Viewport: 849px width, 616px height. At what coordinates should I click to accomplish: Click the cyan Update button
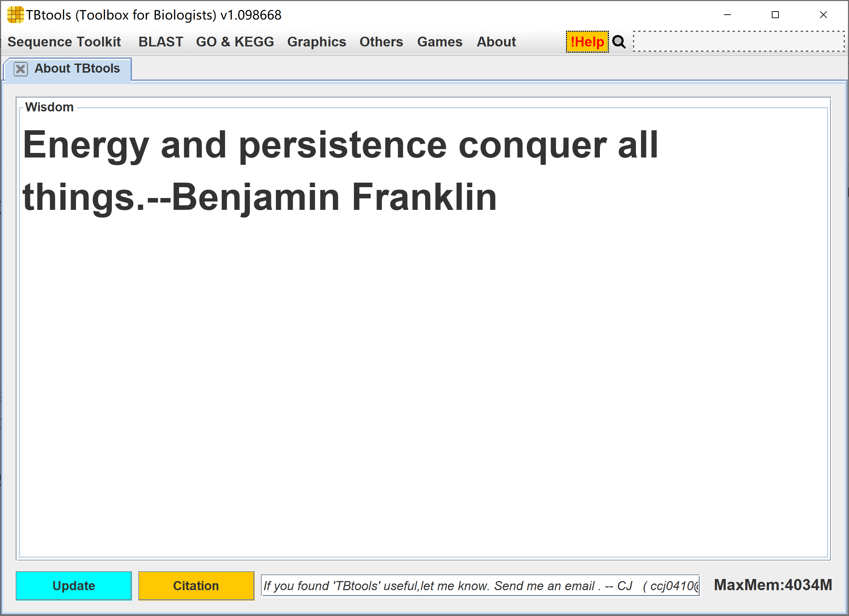point(74,586)
